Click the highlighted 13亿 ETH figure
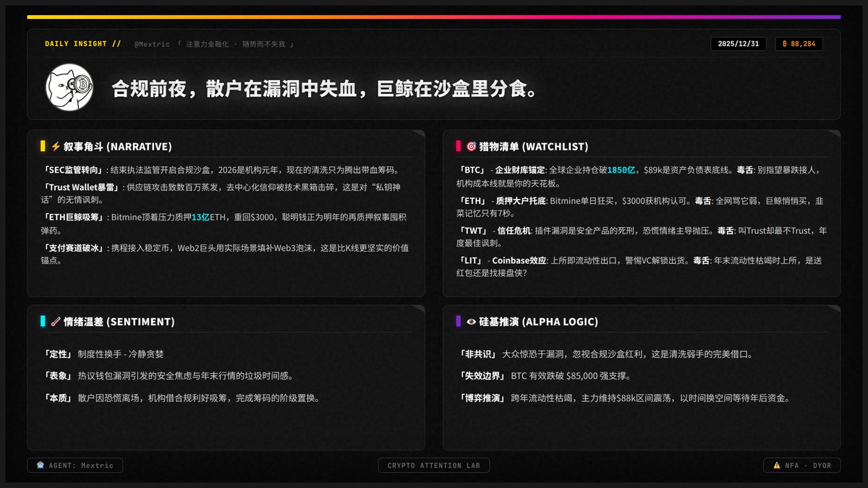This screenshot has width=868, height=488. (200, 218)
